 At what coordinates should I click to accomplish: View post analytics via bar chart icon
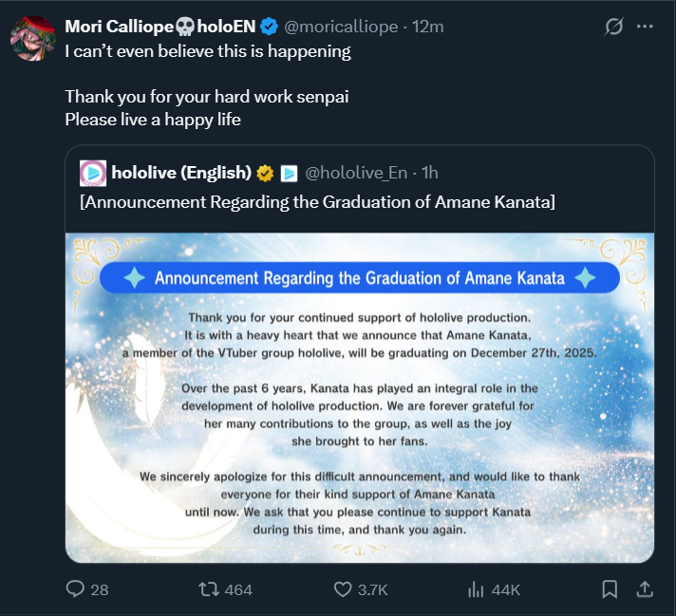tap(477, 589)
